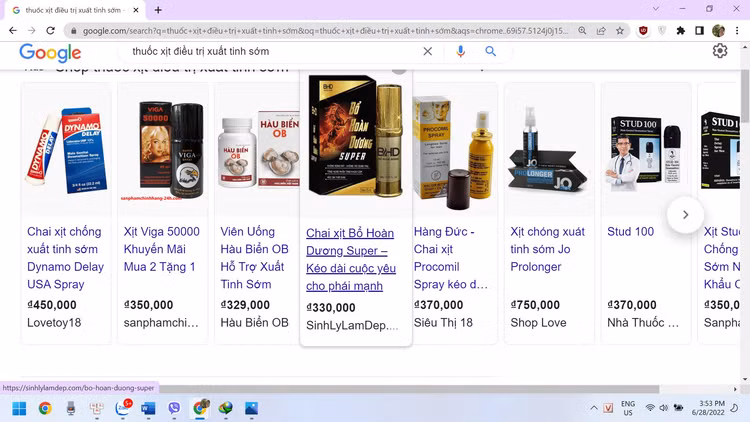750x422 pixels.
Task: Reload the page using the refresh icon
Action: 51,31
